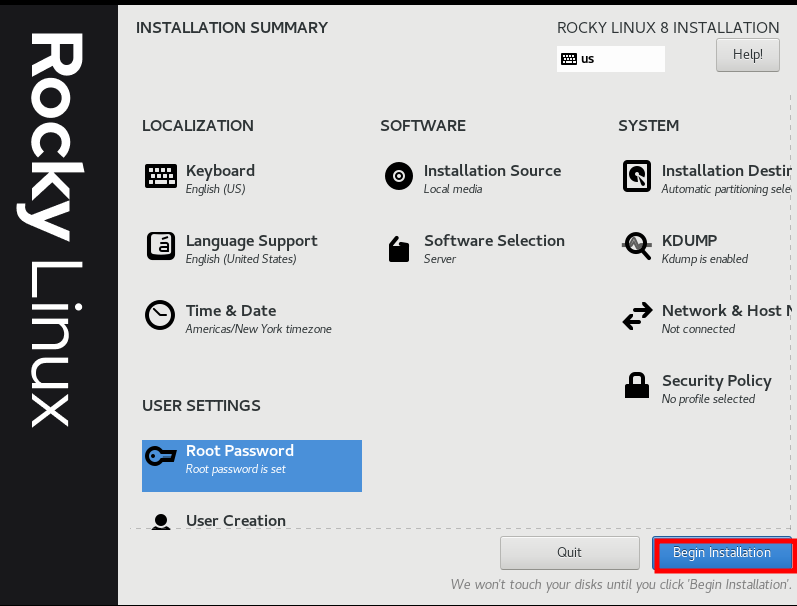Click 'English (US)' keyboard status text
The image size is (797, 606).
click(x=216, y=189)
